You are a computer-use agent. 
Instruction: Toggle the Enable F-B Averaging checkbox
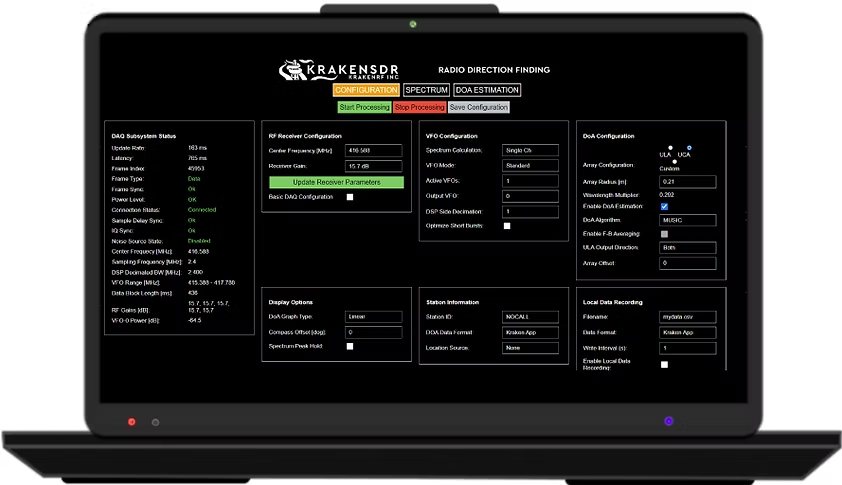pos(664,234)
